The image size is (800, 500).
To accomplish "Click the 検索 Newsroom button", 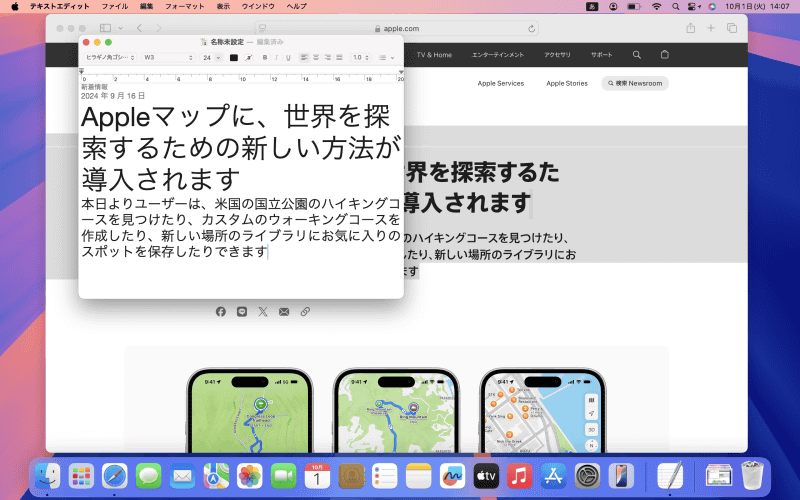I will [x=635, y=83].
